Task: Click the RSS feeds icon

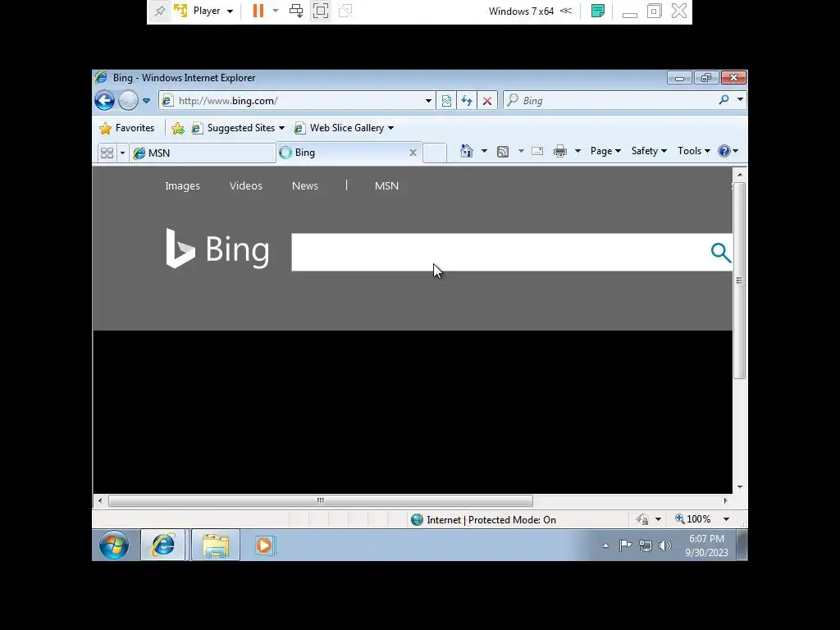Action: tap(503, 152)
